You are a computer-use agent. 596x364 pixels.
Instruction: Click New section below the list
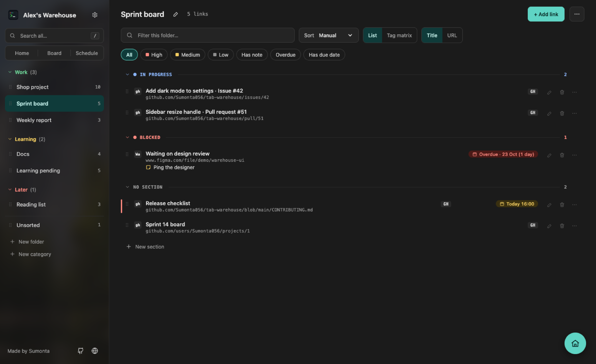(x=145, y=247)
